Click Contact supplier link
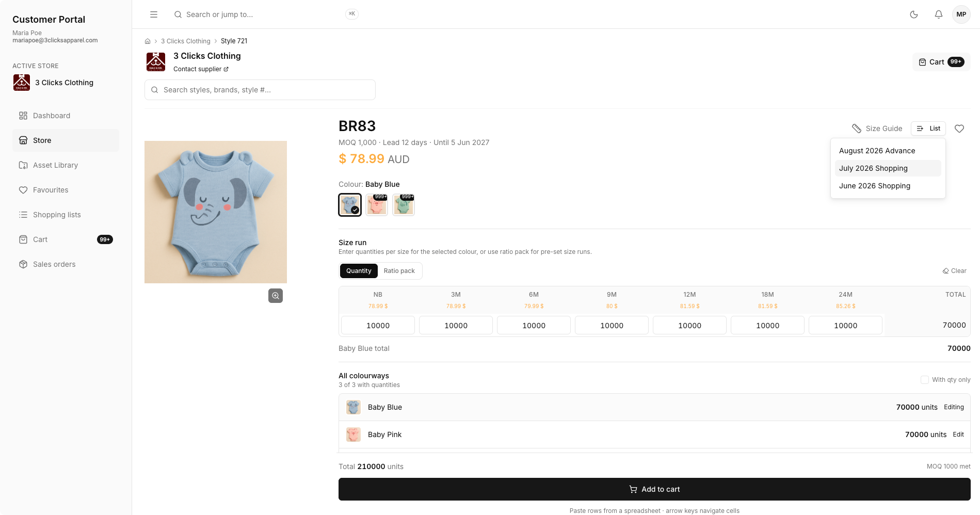 201,69
